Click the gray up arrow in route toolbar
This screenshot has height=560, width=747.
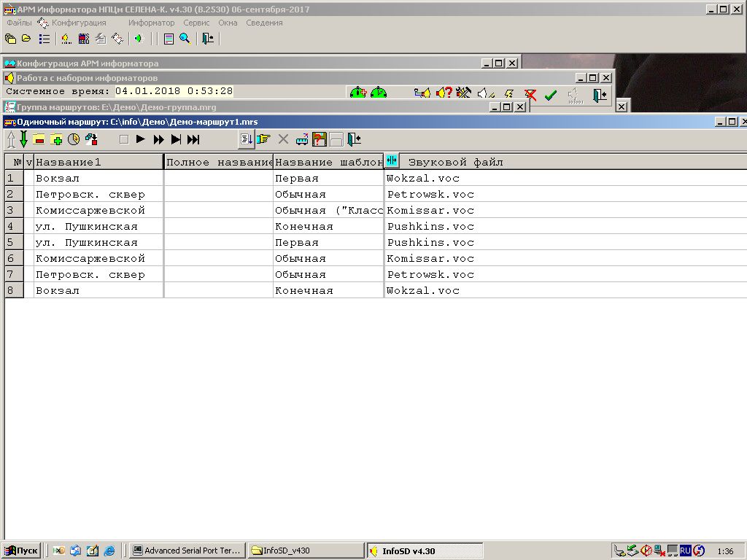click(x=12, y=139)
